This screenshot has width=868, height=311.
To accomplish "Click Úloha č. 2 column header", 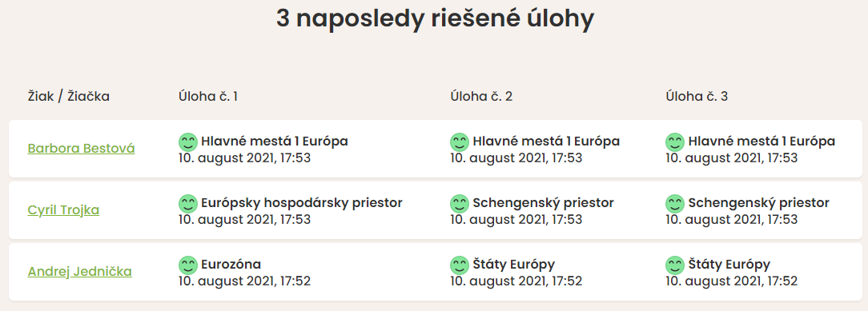I will pyautogui.click(x=481, y=97).
